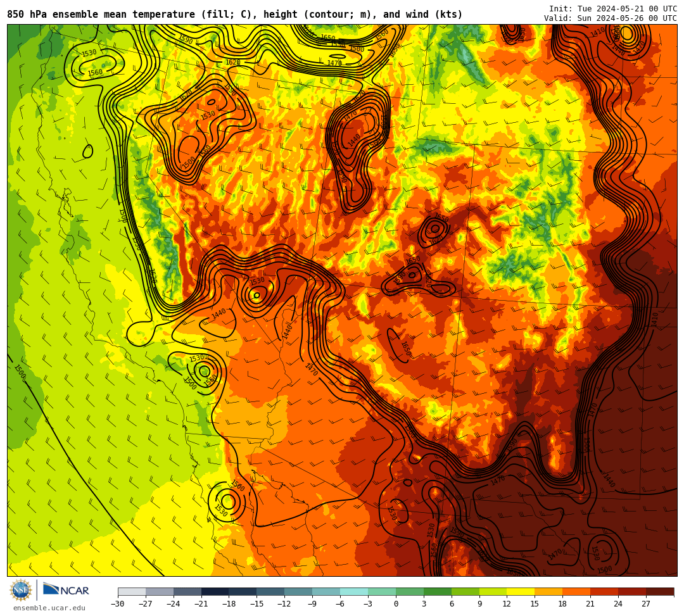Viewport: 684px width, 616px height.
Task: Click the 15 colorbar label
Action: (535, 604)
